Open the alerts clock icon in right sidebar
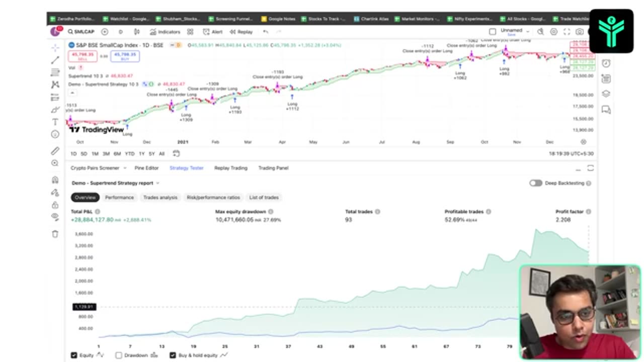Viewport: 644px width, 362px height. click(606, 63)
